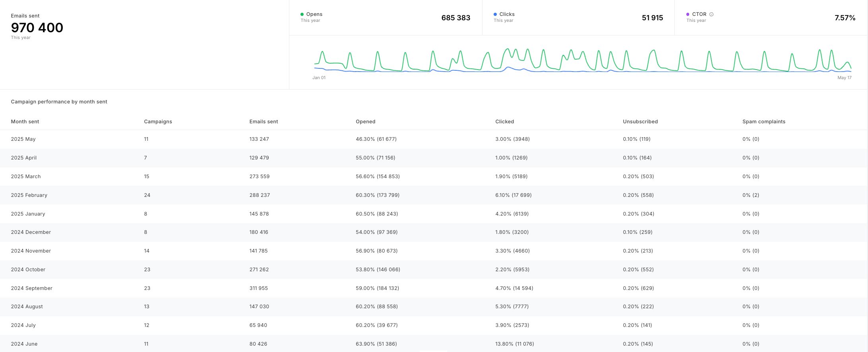This screenshot has width=868, height=352.
Task: Click the Campaigns column header
Action: pos(158,122)
